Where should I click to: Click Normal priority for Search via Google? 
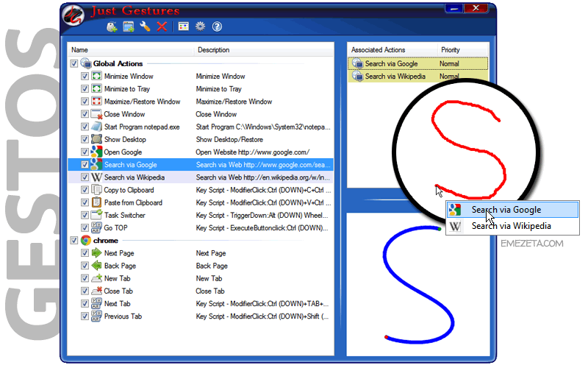point(449,63)
